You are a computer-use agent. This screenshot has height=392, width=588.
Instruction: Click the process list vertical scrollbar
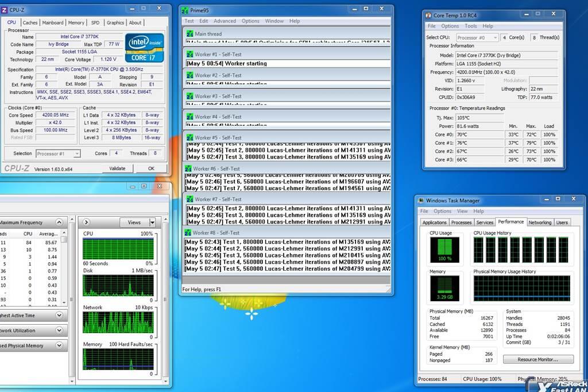click(x=64, y=267)
